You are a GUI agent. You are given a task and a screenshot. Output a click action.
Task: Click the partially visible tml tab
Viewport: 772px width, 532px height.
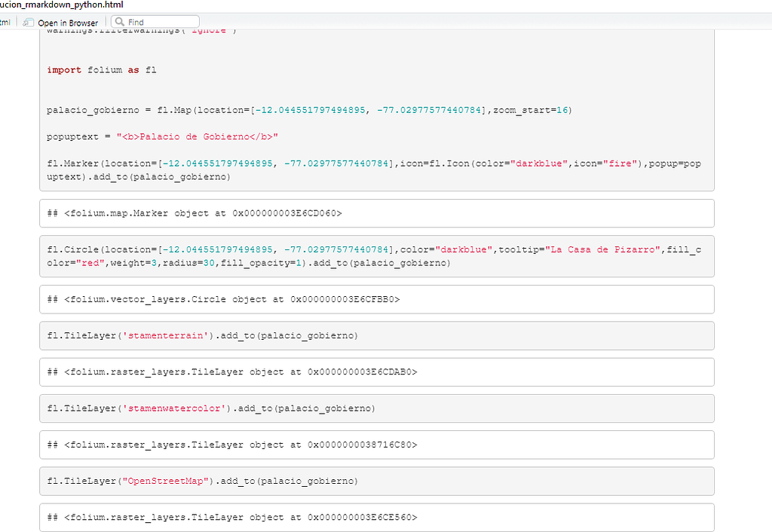pos(5,22)
